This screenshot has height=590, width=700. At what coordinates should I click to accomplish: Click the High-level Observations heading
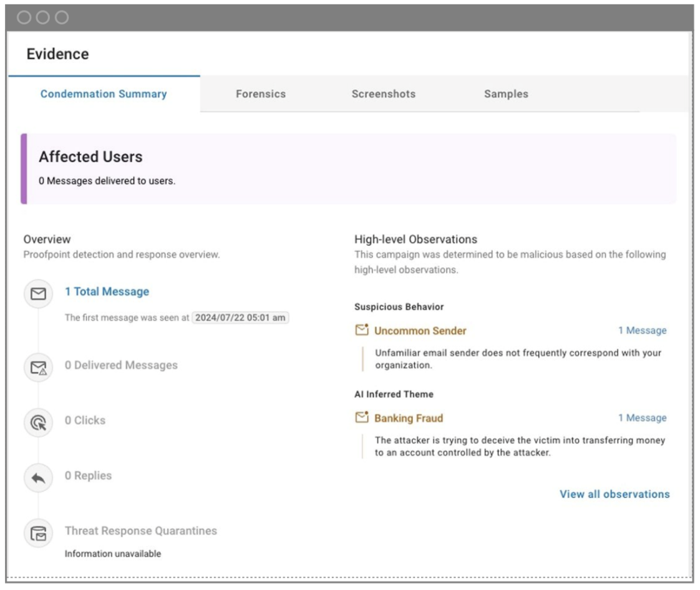tap(416, 239)
